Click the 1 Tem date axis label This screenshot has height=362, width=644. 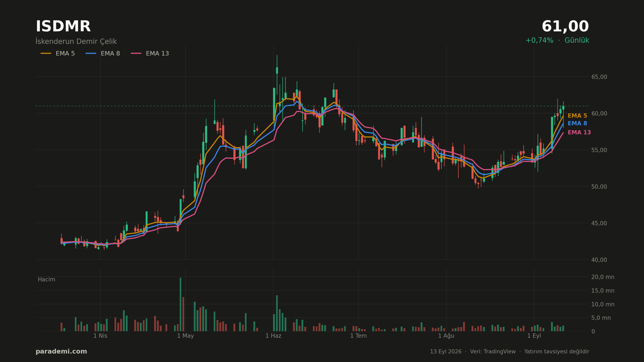coord(358,336)
